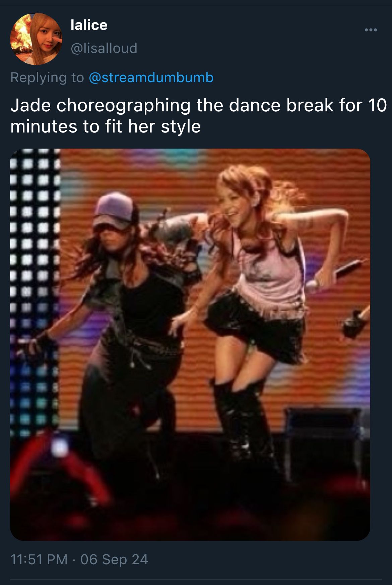Tap the 06 Sep 24 date

(114, 559)
